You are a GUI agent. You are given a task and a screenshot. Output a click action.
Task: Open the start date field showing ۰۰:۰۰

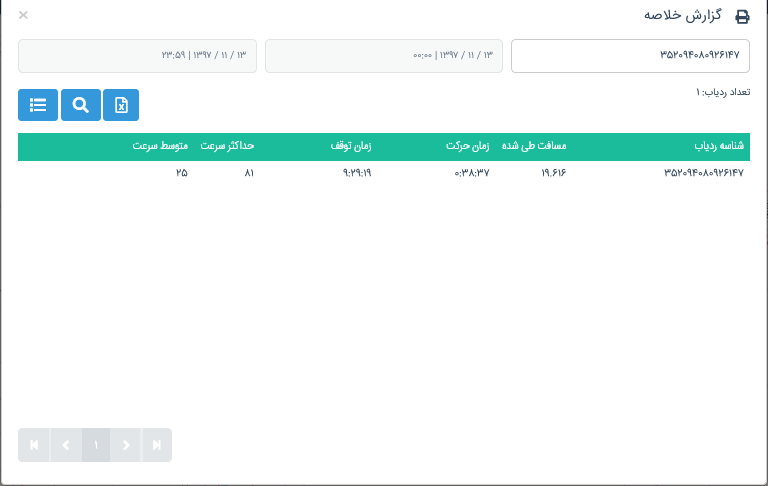click(384, 56)
